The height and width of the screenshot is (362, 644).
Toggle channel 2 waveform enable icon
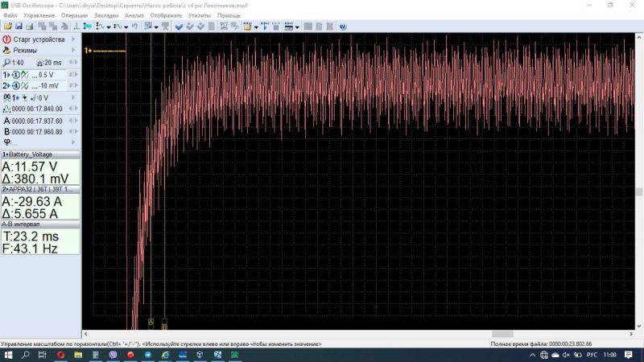tap(25, 85)
